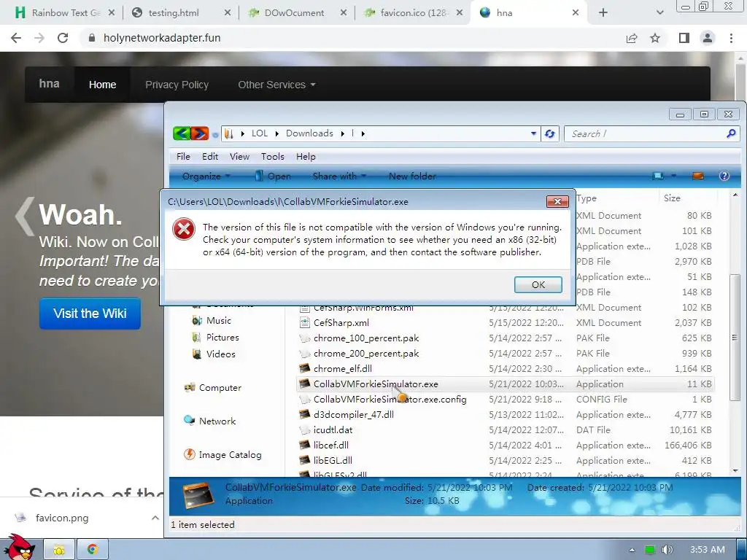This screenshot has height=560, width=747.
Task: Open Image Catalog in the navigation pane
Action: point(230,455)
